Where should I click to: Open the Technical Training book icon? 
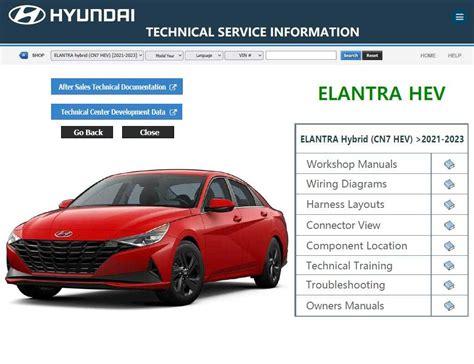449,265
